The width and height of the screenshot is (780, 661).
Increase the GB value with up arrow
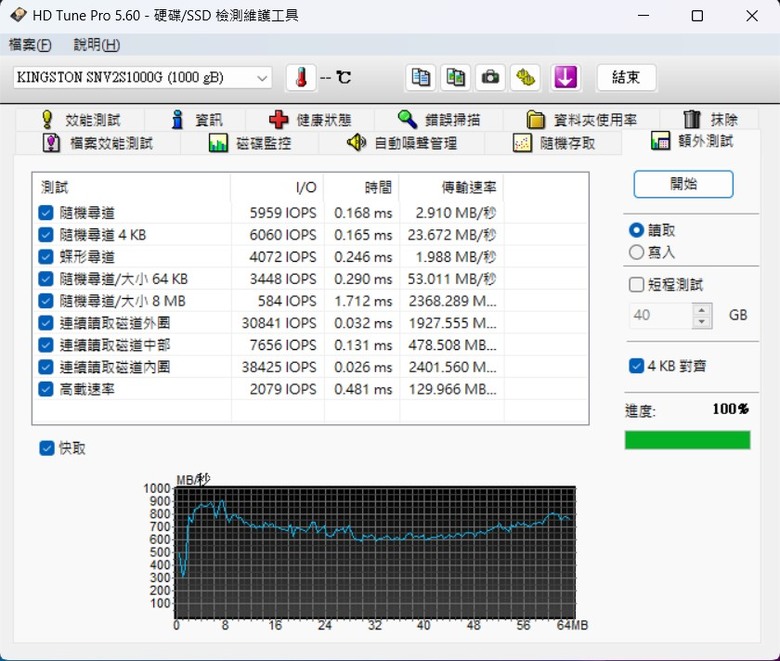coord(702,310)
